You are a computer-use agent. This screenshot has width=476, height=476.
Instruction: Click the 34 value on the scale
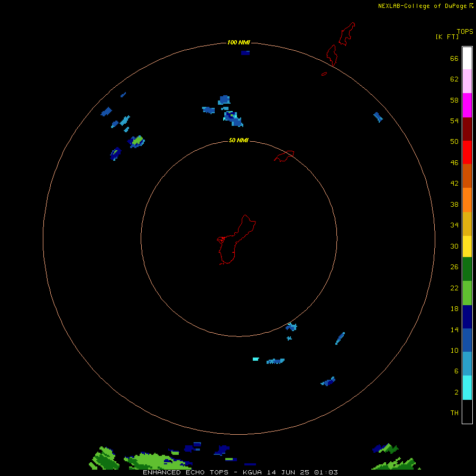click(454, 225)
